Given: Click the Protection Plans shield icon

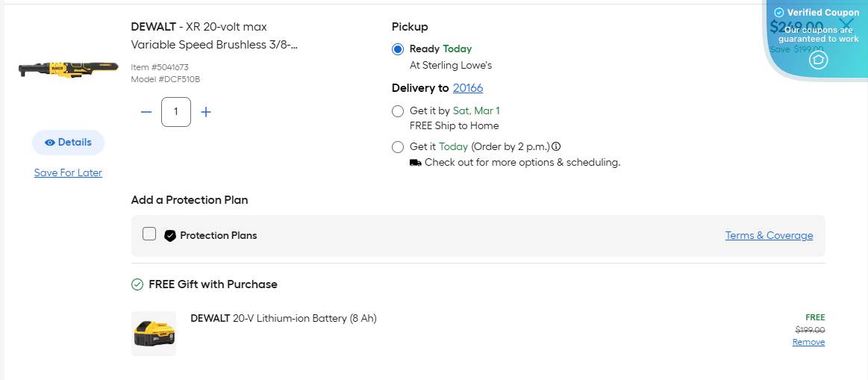Looking at the screenshot, I should coord(170,235).
